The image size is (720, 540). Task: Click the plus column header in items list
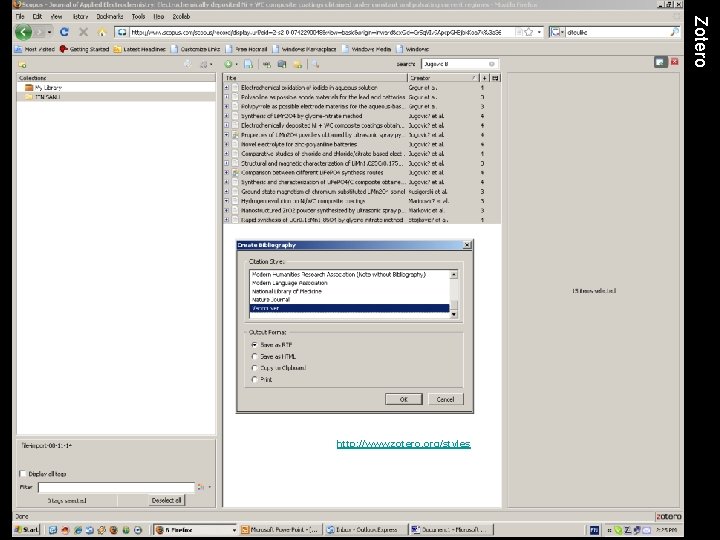(x=484, y=78)
